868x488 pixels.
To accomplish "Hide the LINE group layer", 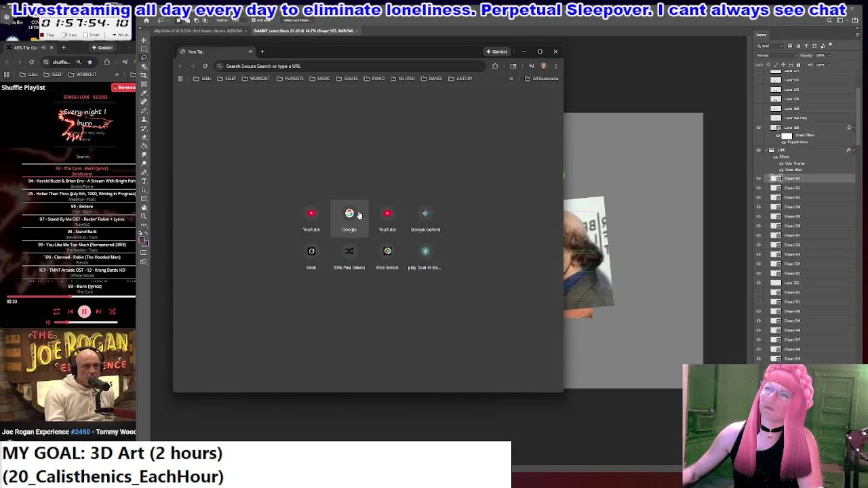I will click(759, 150).
